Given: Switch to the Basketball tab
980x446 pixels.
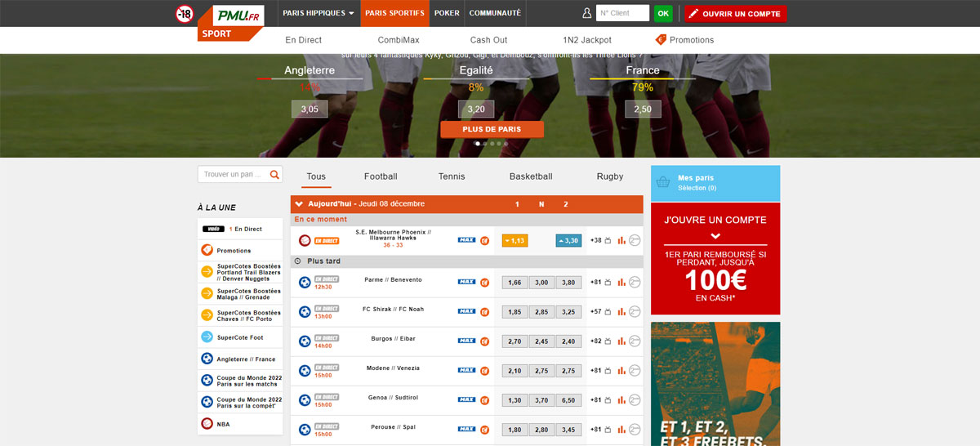Looking at the screenshot, I should (531, 176).
